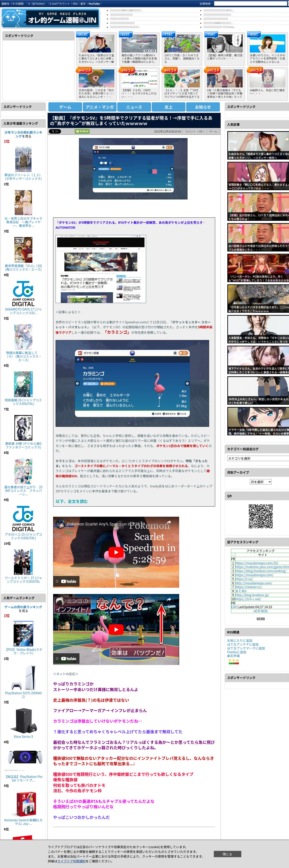Play the なんで？ flamingo YouTube video
Screen dimensions: 289x868
116,629
